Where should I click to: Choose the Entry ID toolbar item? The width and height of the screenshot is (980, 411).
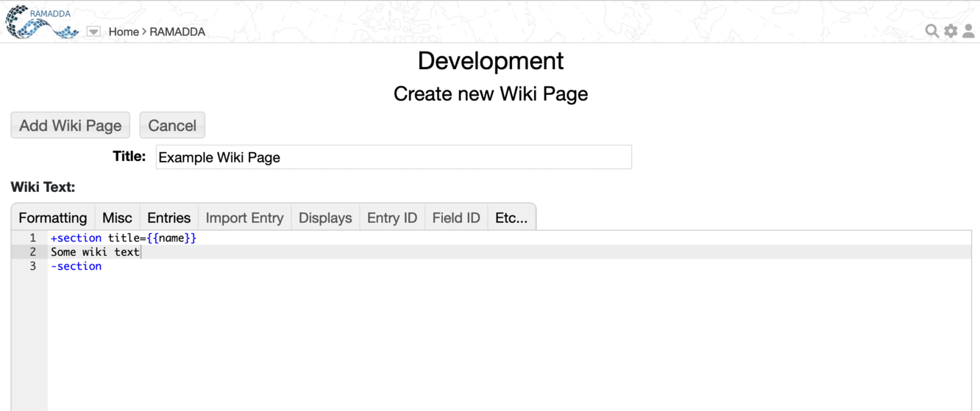[x=392, y=218]
